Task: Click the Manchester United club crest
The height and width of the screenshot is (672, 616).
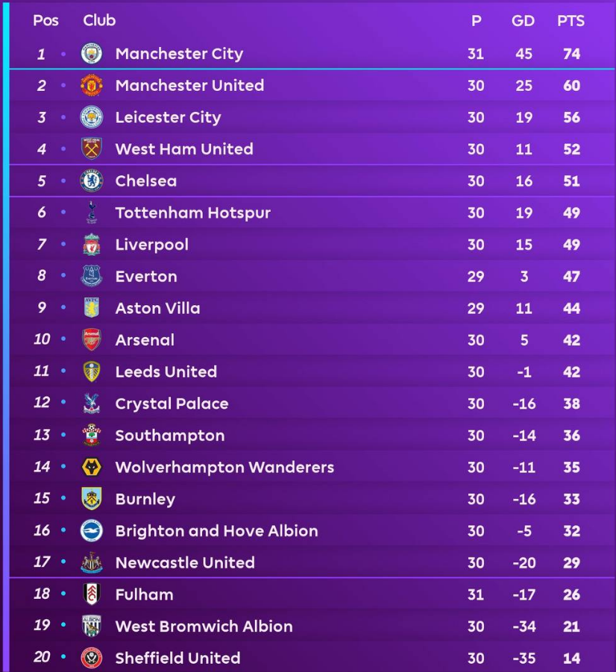Action: click(91, 86)
